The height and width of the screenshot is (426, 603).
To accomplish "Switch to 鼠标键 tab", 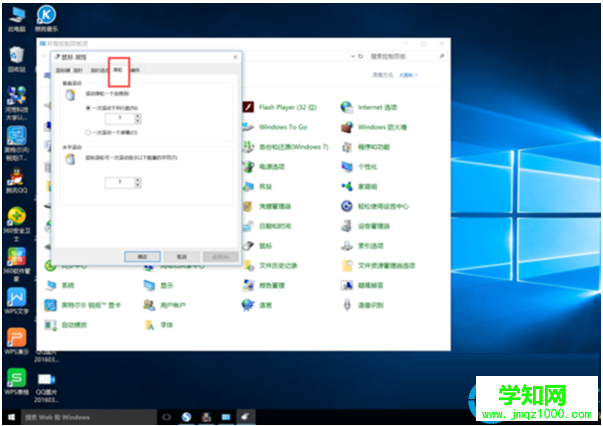I will [63, 70].
